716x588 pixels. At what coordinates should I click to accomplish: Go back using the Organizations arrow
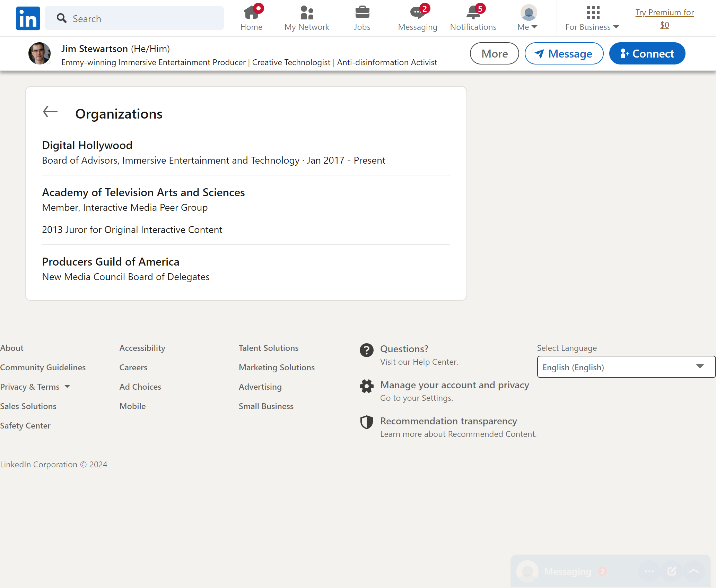pyautogui.click(x=50, y=112)
